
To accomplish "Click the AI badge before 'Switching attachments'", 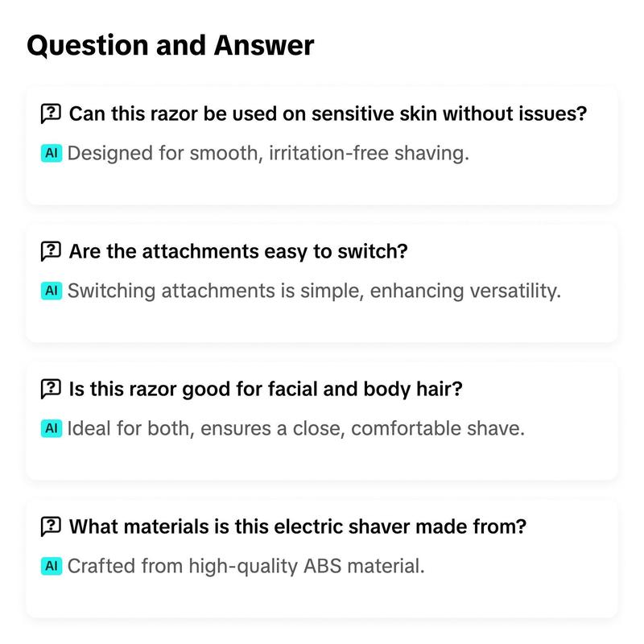I will click(52, 291).
